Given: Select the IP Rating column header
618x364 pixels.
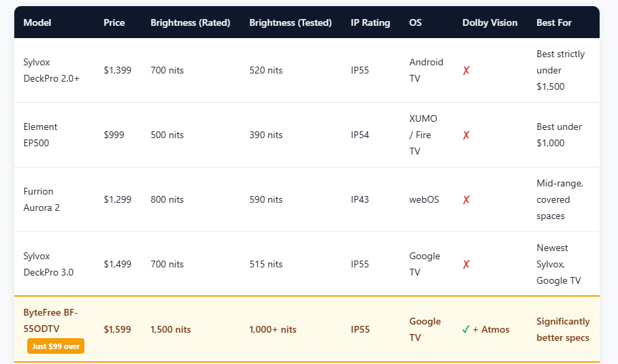Looking at the screenshot, I should click(370, 22).
